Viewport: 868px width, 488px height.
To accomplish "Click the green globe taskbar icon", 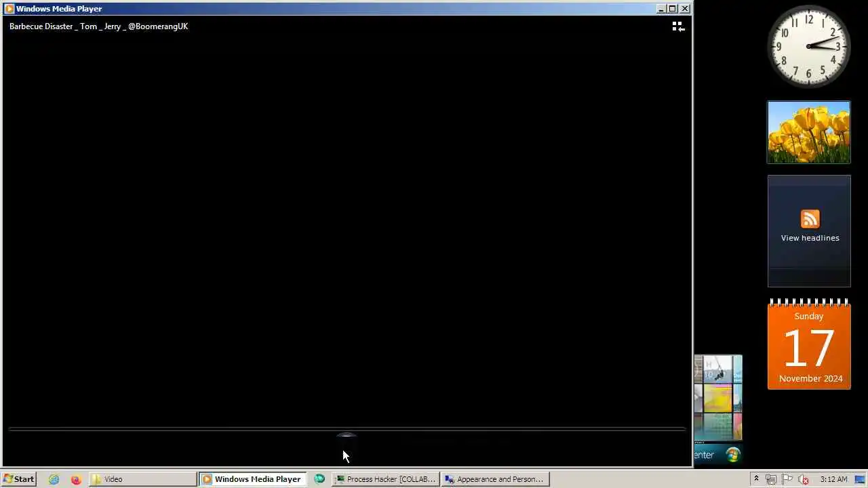I will (319, 479).
